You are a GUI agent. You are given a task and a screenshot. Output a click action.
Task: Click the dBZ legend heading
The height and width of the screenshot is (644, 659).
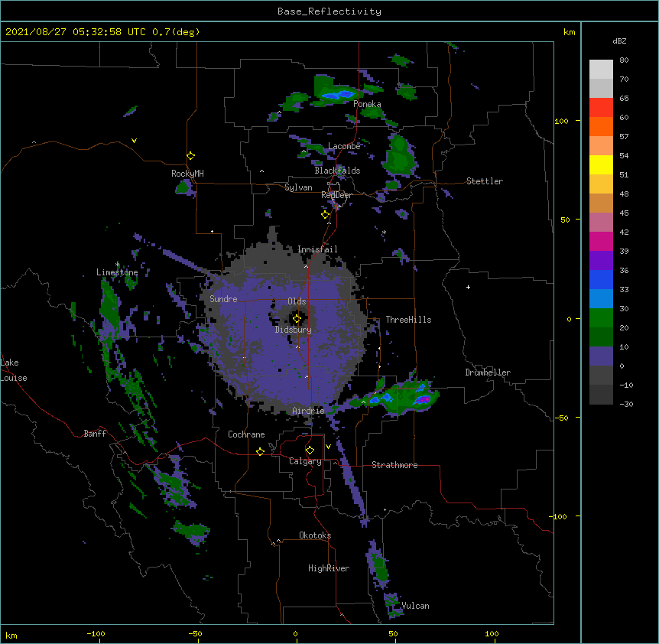[619, 41]
